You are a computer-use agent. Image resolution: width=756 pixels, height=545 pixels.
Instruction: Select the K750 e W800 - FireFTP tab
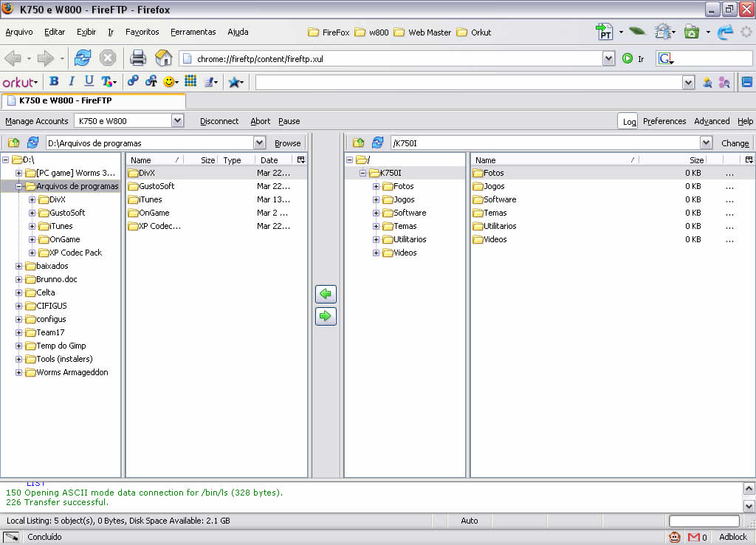pos(94,100)
